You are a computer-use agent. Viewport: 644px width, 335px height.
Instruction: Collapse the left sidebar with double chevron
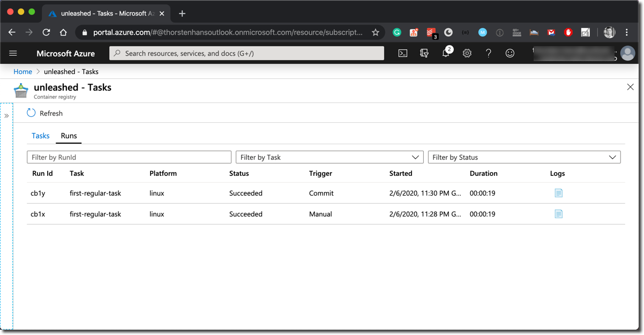(7, 115)
